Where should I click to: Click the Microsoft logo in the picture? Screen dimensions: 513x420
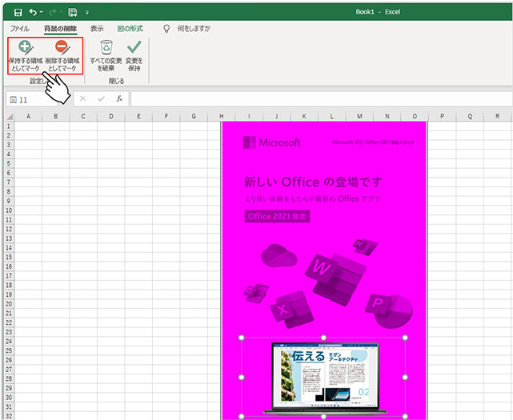272,142
